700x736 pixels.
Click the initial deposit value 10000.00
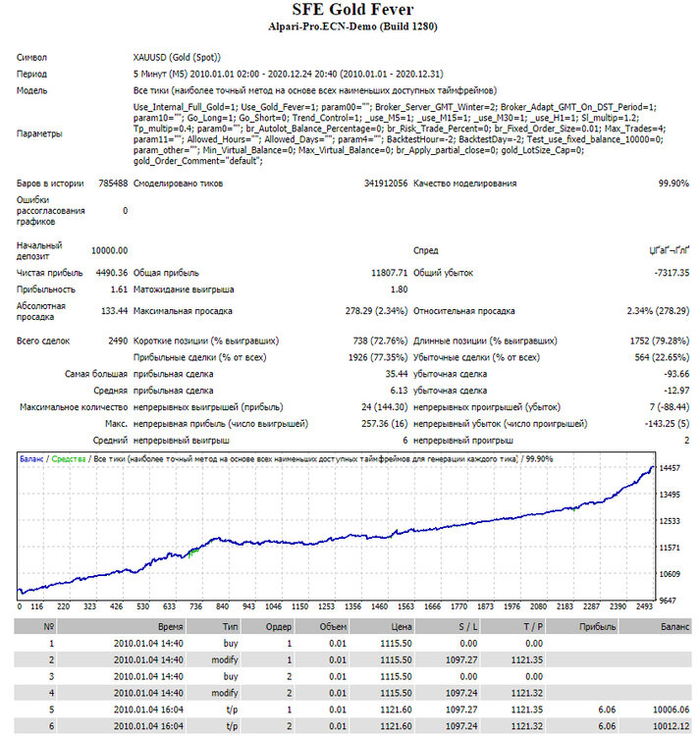click(109, 250)
